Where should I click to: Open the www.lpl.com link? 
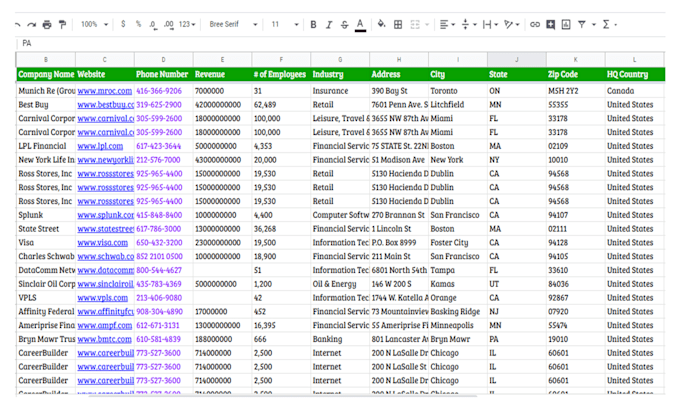pyautogui.click(x=100, y=146)
